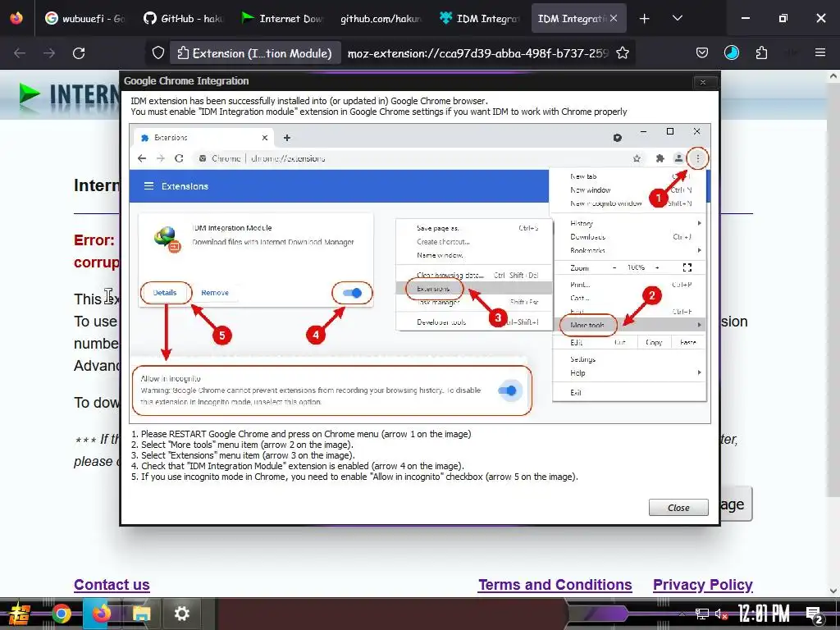Image resolution: width=840 pixels, height=630 pixels.
Task: Click page scrollbar up arrow
Action: (x=833, y=76)
